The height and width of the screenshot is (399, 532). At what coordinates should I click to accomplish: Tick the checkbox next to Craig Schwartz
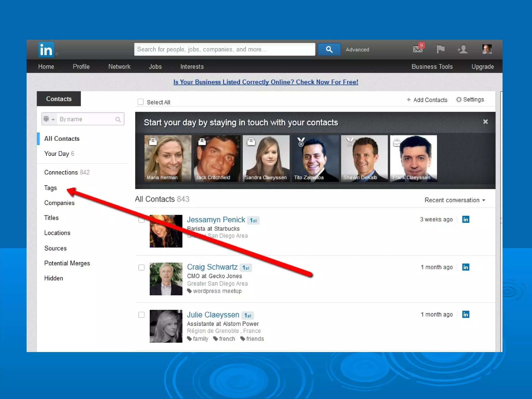tap(141, 268)
